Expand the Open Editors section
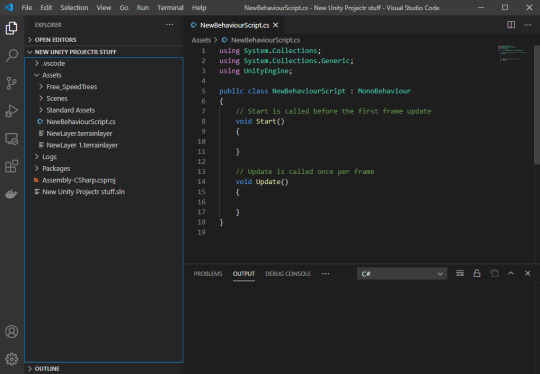The image size is (540, 374). [103, 40]
